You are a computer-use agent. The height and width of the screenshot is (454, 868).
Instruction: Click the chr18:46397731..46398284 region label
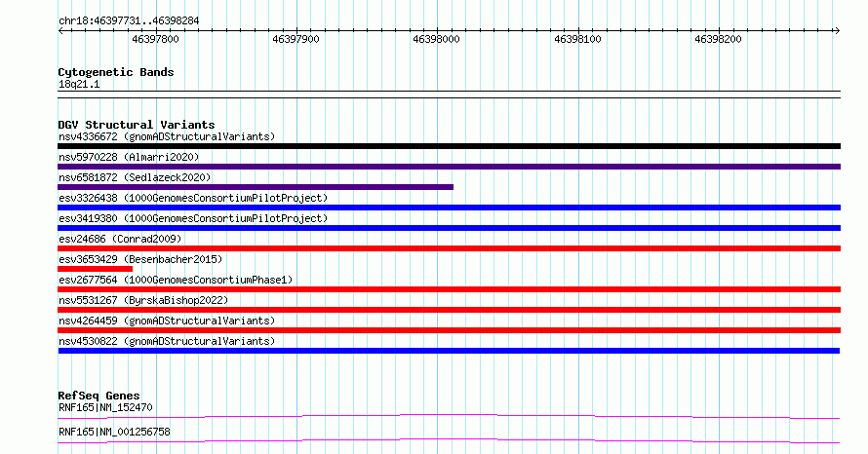[129, 21]
